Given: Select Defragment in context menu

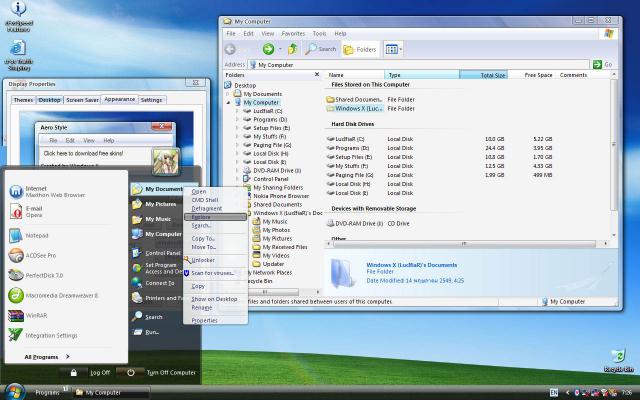Looking at the screenshot, I should (207, 209).
